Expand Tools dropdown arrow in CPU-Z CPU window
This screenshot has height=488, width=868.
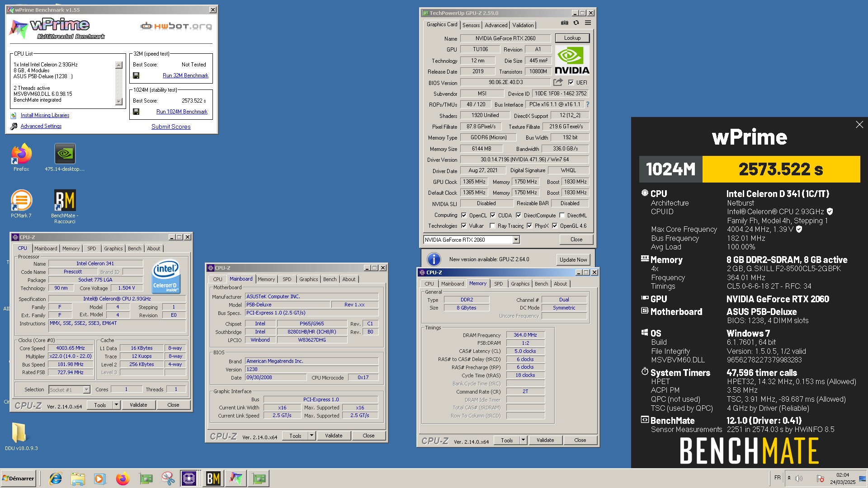click(117, 405)
